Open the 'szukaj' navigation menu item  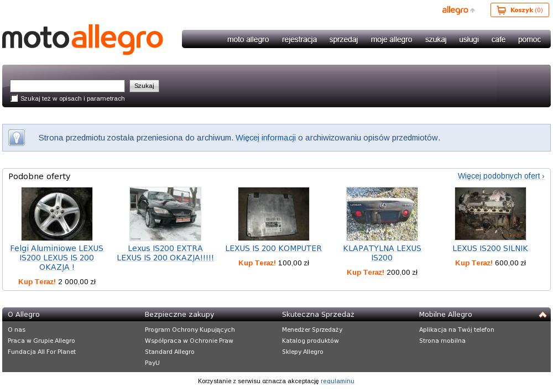436,39
